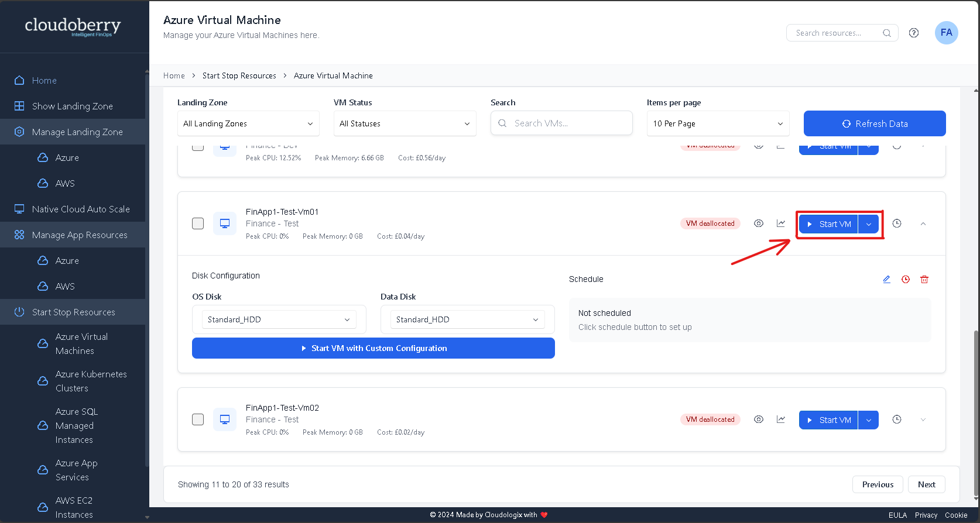Click Start VM with Custom Configuration
980x523 pixels.
click(374, 348)
